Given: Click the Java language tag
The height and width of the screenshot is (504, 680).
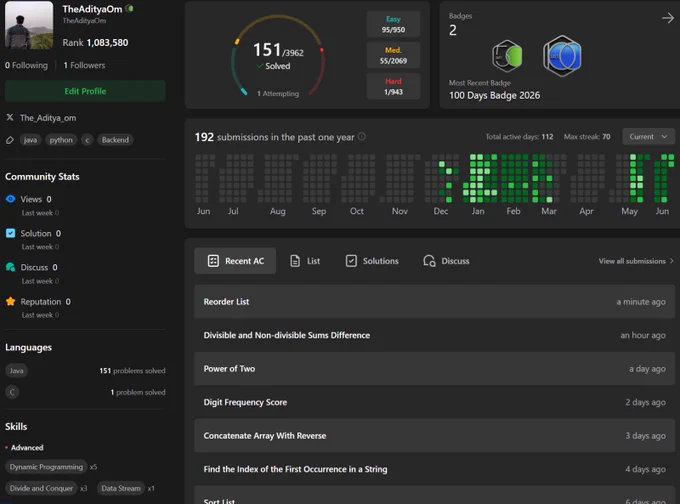Looking at the screenshot, I should click(x=16, y=370).
